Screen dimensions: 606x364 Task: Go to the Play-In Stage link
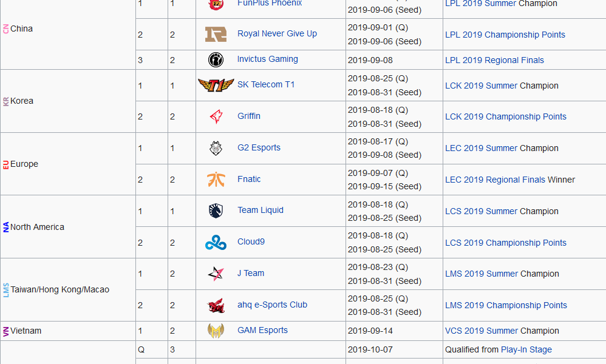click(526, 349)
